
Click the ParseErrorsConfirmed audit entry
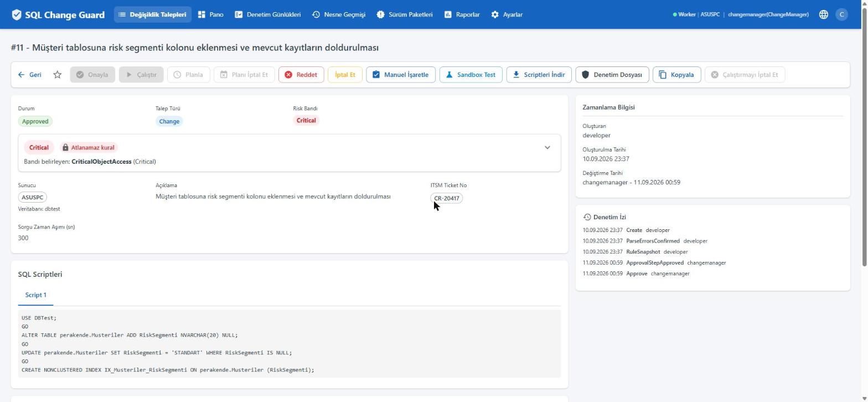pos(645,241)
